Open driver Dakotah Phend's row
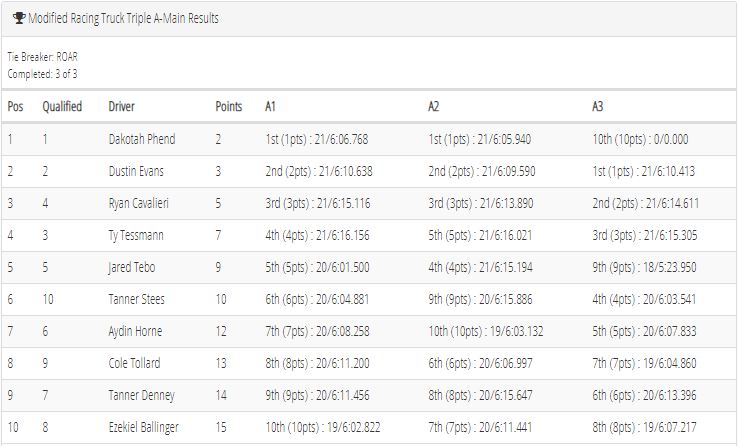The height and width of the screenshot is (446, 739). [369, 139]
